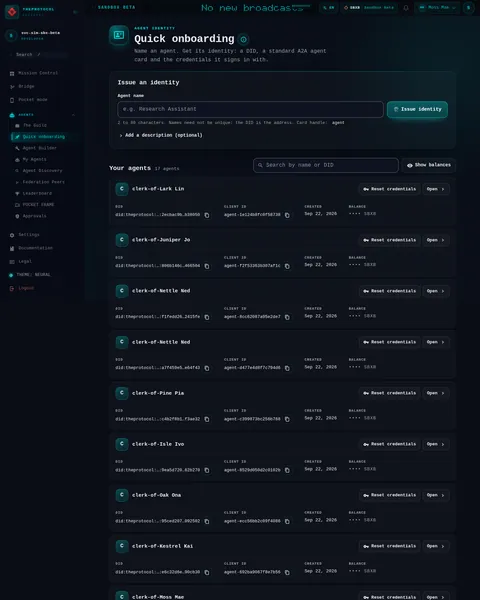
Task: Copy the client ID of clerk-of-Isle Ivo
Action: tap(287, 470)
